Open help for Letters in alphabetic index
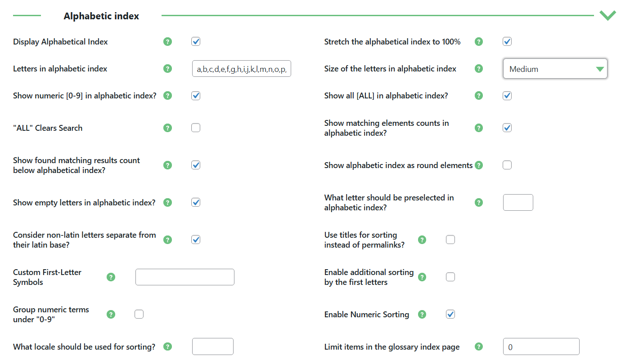This screenshot has height=364, width=630. pos(167,68)
